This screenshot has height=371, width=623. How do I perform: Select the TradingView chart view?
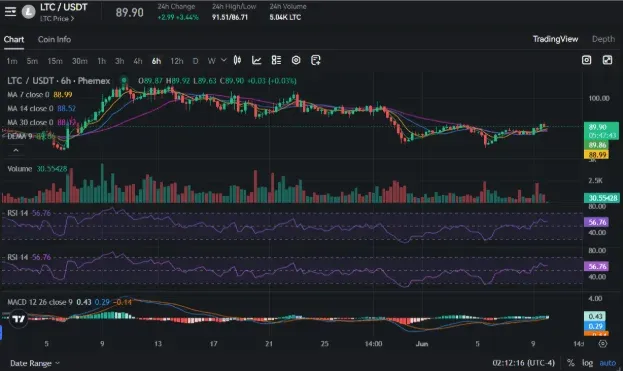[555, 39]
